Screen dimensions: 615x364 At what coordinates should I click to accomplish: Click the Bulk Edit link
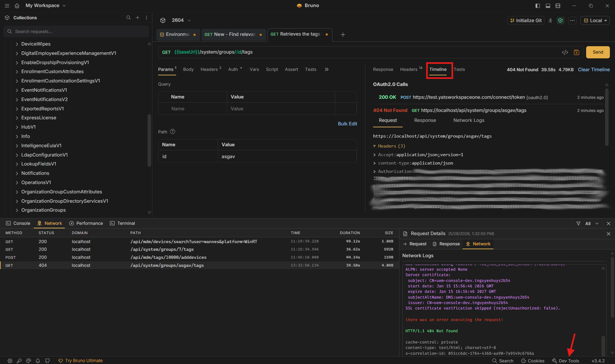(x=347, y=124)
